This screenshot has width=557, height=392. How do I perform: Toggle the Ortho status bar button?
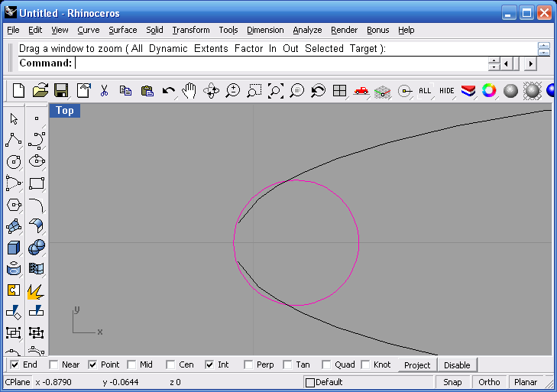click(x=489, y=382)
